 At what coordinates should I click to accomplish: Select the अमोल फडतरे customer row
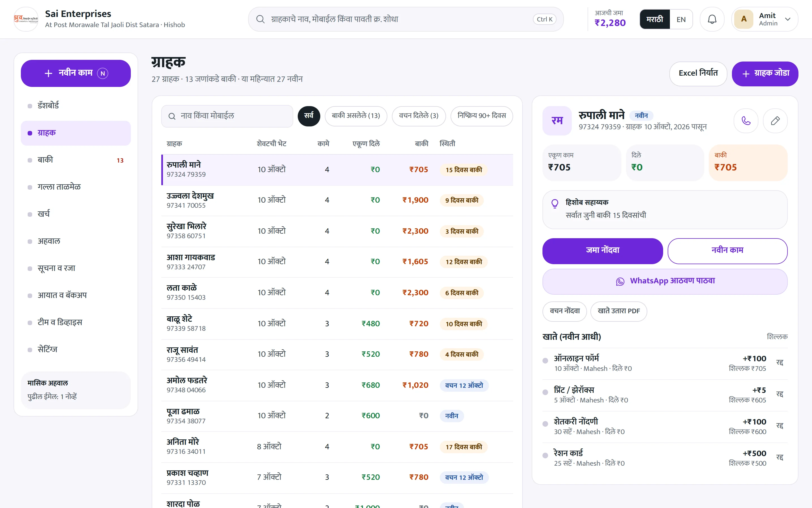tap(337, 385)
